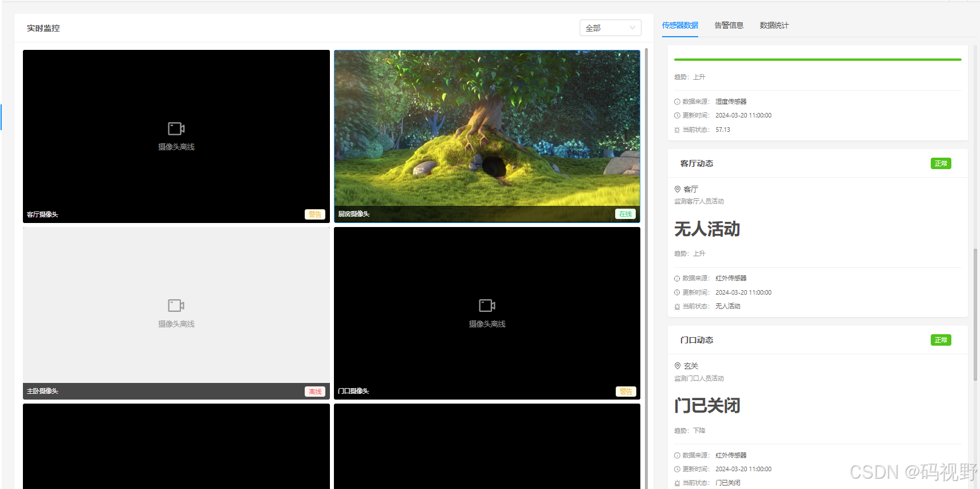Click clock icon in 客厅动态 更新时间 row
The height and width of the screenshot is (489, 980).
[x=677, y=292]
